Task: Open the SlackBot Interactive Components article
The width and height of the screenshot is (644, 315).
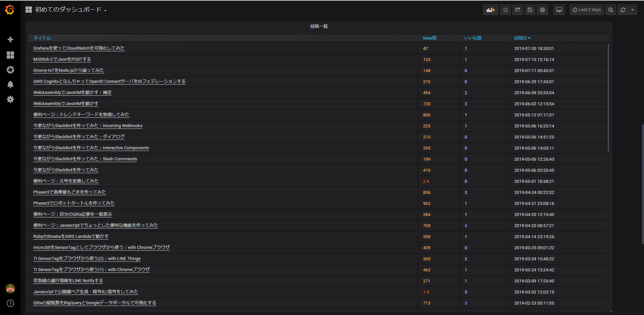Action: point(91,148)
